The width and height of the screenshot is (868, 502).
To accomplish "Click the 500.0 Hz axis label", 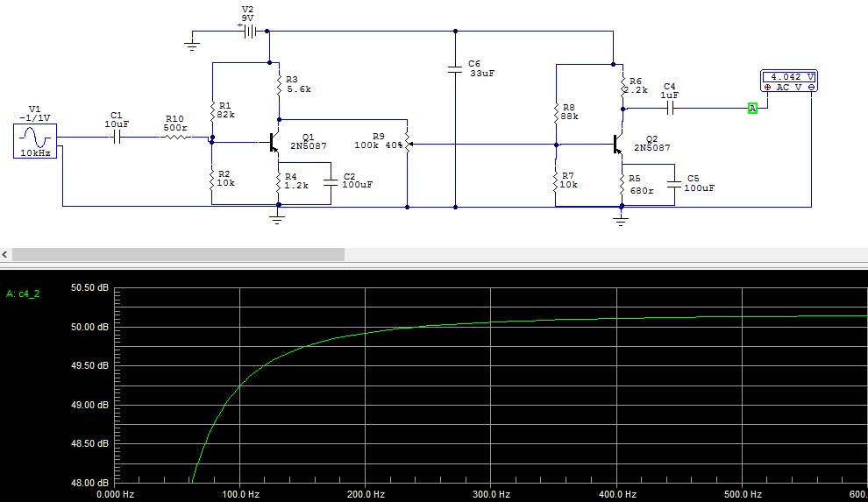I will pyautogui.click(x=743, y=494).
